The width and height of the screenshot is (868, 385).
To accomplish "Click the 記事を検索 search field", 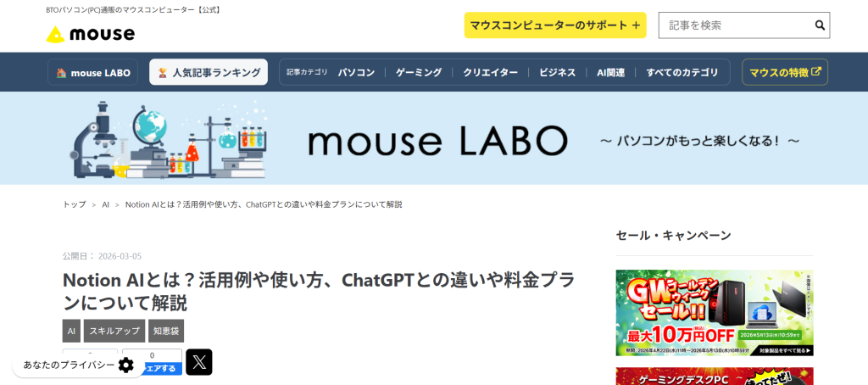I will pos(737,25).
